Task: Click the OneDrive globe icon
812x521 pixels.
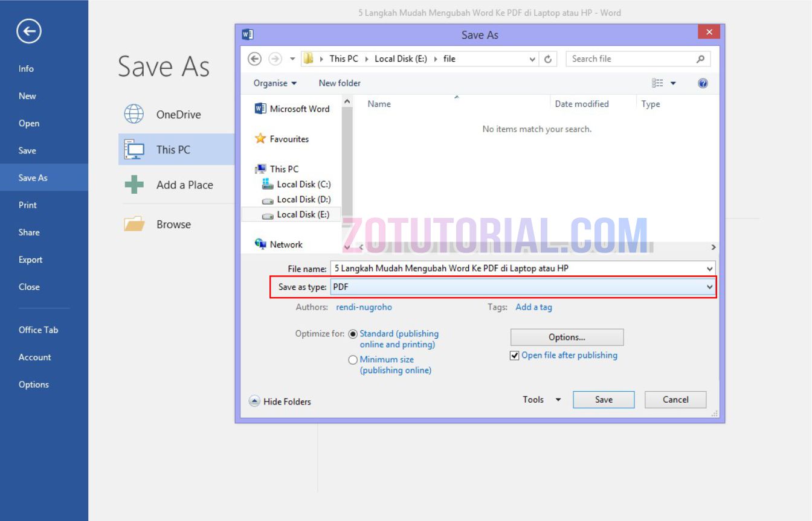Action: point(134,114)
